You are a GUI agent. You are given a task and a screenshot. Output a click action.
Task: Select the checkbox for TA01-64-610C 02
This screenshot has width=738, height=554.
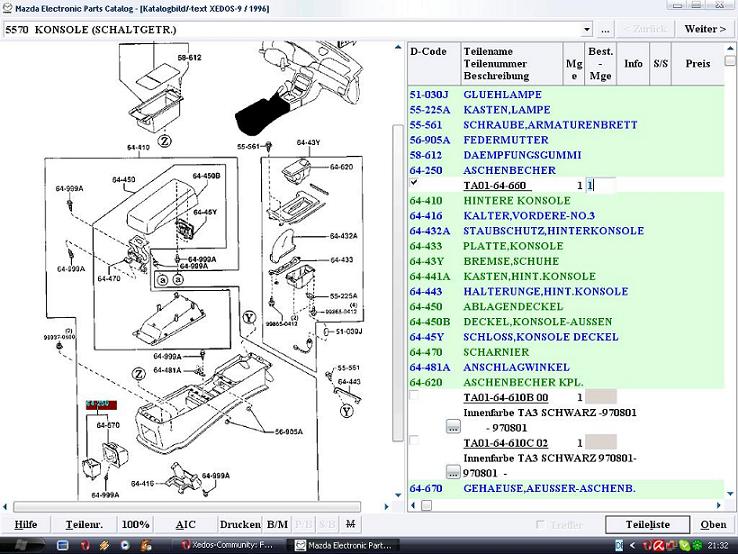coord(415,441)
